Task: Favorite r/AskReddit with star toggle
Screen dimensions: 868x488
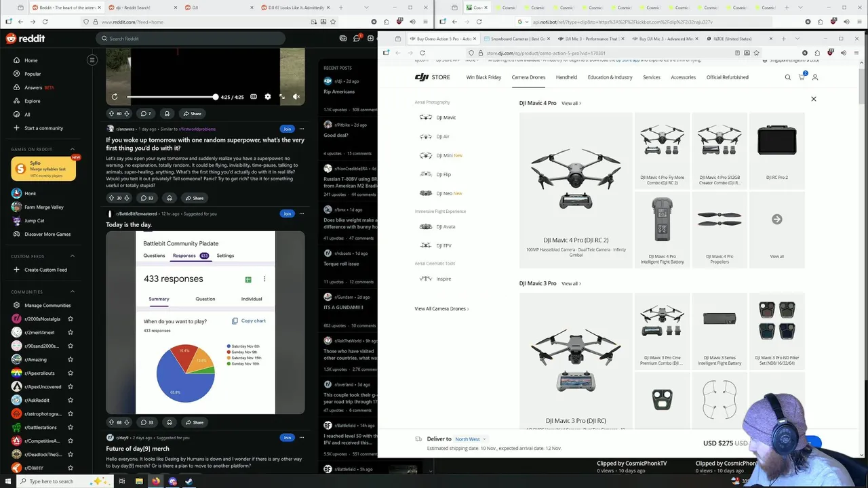Action: [x=71, y=400]
